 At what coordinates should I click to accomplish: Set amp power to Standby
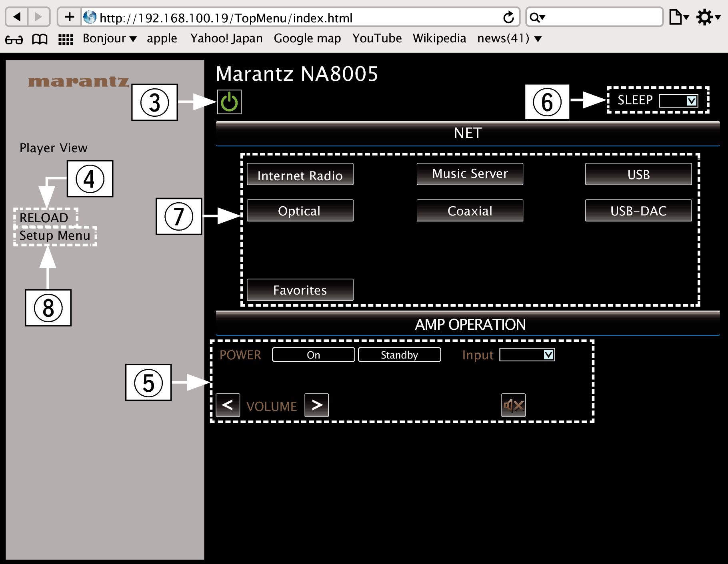tap(400, 355)
